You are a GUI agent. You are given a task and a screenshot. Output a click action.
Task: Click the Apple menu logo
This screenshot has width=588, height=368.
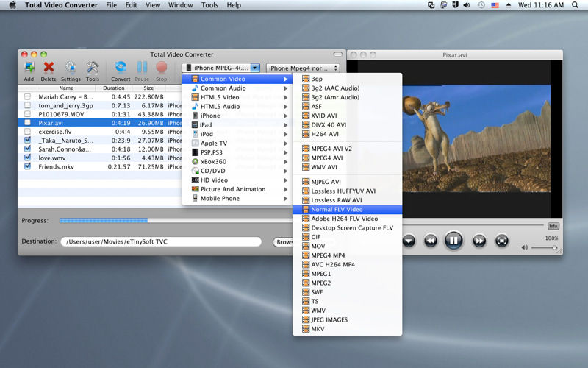click(12, 5)
